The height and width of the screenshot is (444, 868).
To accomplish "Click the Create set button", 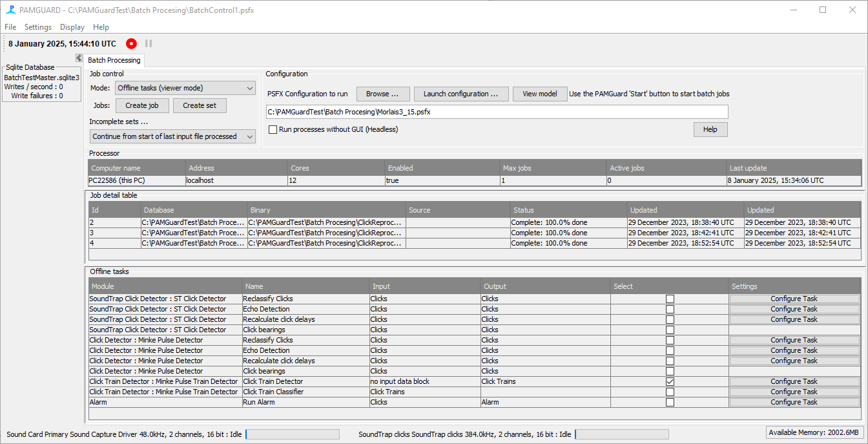I will click(x=200, y=105).
